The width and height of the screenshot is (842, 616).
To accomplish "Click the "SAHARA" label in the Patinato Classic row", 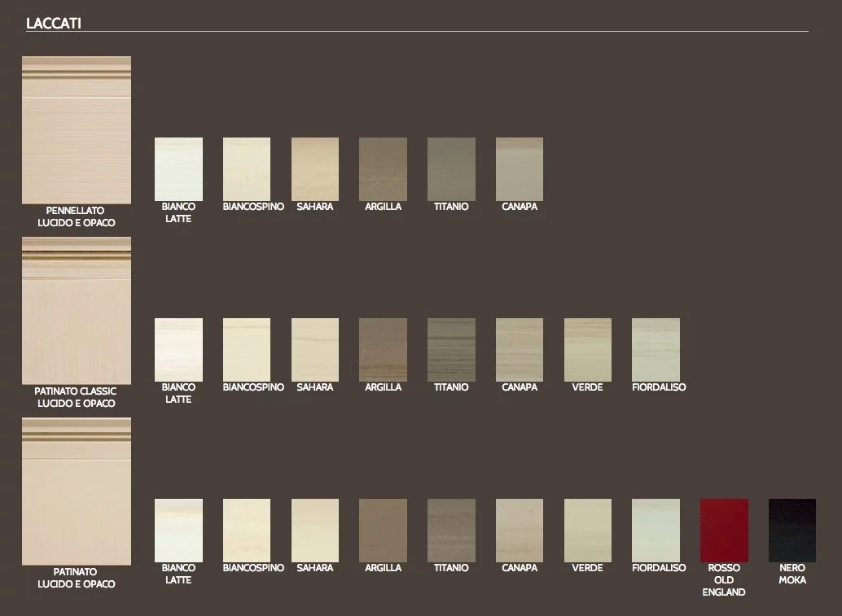I will 315,387.
